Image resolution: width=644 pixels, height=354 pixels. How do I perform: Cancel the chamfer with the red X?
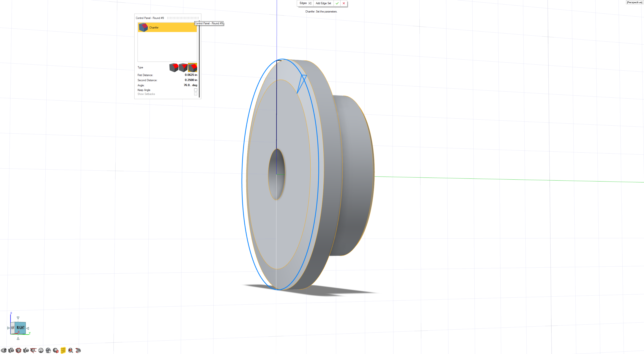(344, 3)
